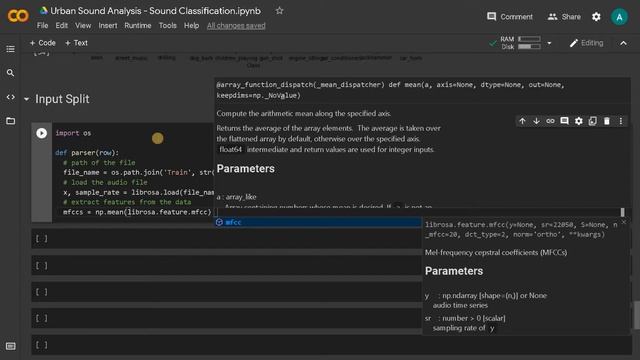Screen dimensions: 640x360
Task: Collapse the header with the chevron up
Action: (623, 43)
